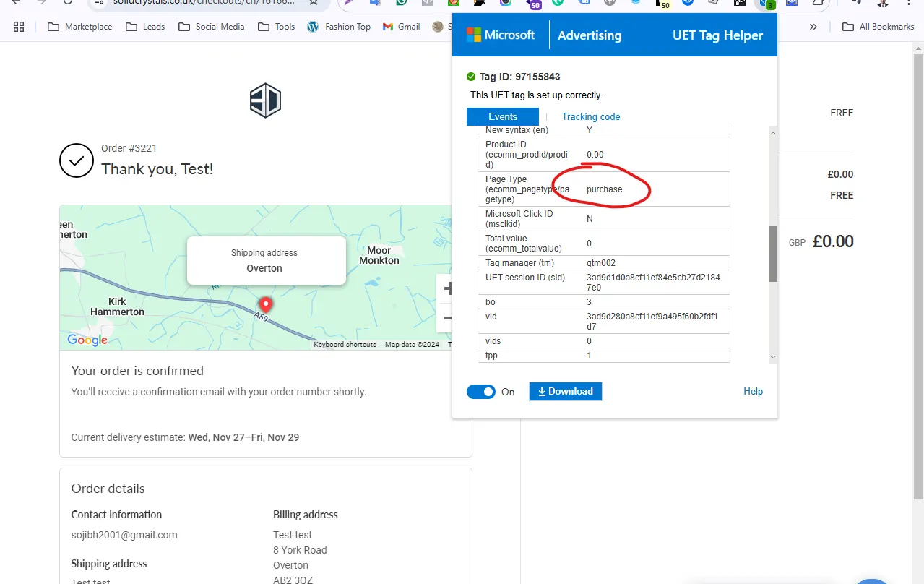The image size is (924, 584).
Task: Click the Google logo on the map
Action: click(x=87, y=340)
